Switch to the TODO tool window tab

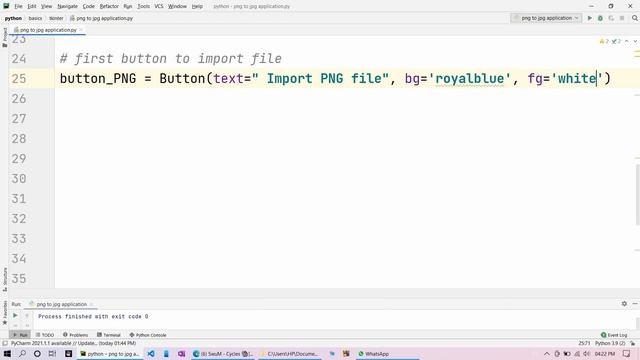45,335
